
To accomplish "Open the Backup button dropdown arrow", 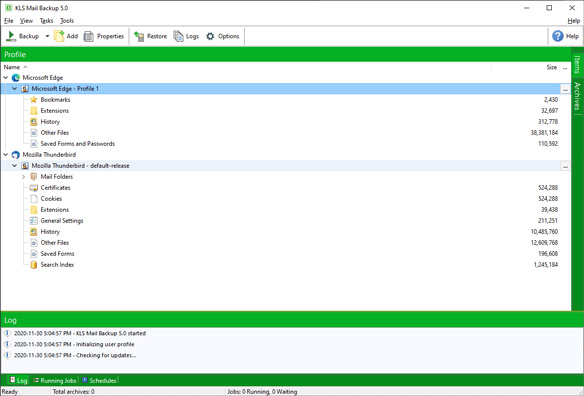I will coord(47,36).
